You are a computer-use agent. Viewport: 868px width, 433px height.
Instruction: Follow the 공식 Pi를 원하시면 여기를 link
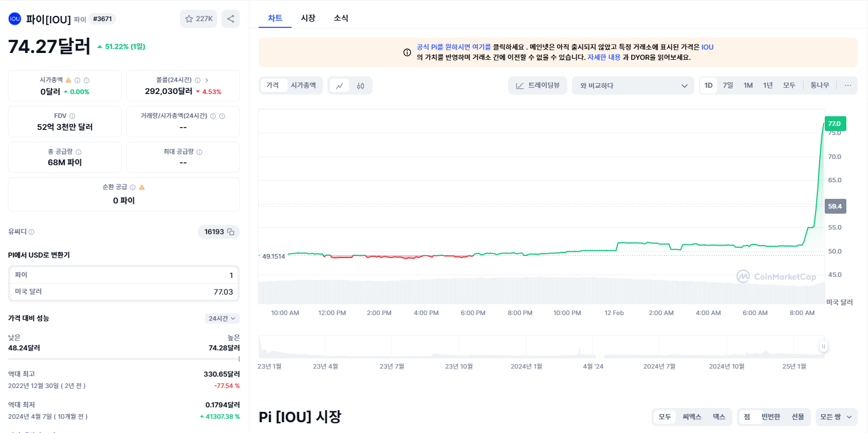[x=453, y=47]
